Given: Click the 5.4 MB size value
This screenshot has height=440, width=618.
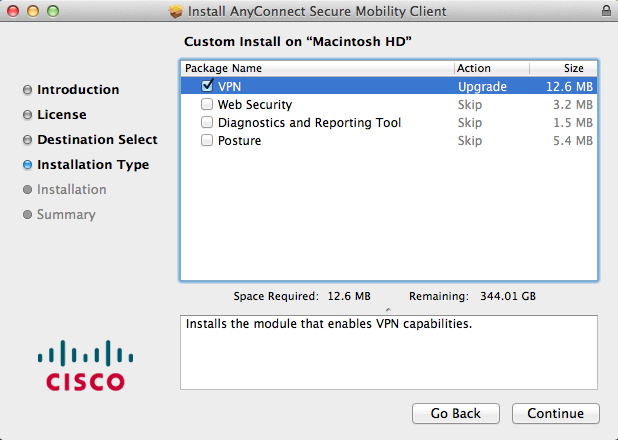Looking at the screenshot, I should (x=573, y=141).
